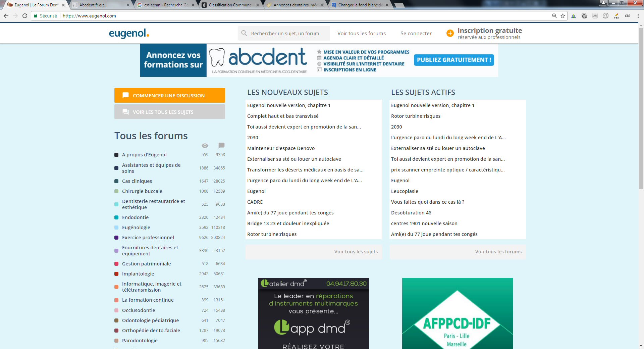Click the Commencer une discussion button
644x349 pixels.
(x=169, y=95)
